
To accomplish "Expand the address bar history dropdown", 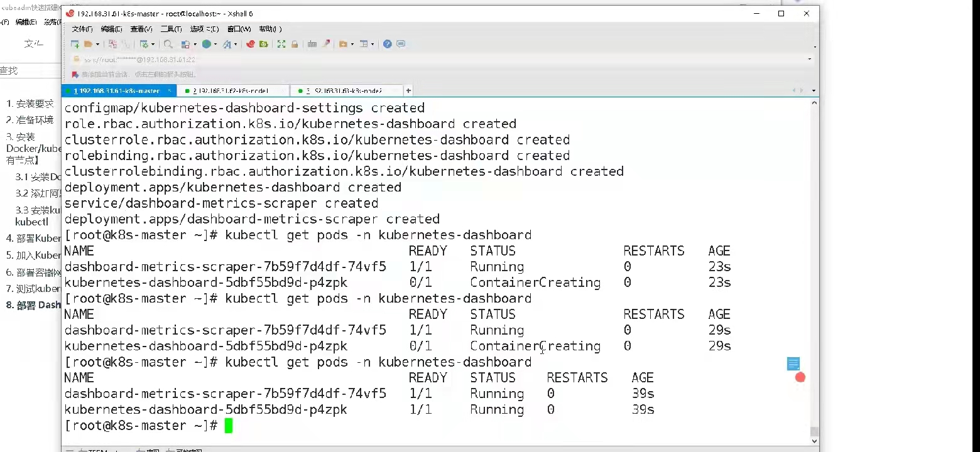I will [x=809, y=60].
